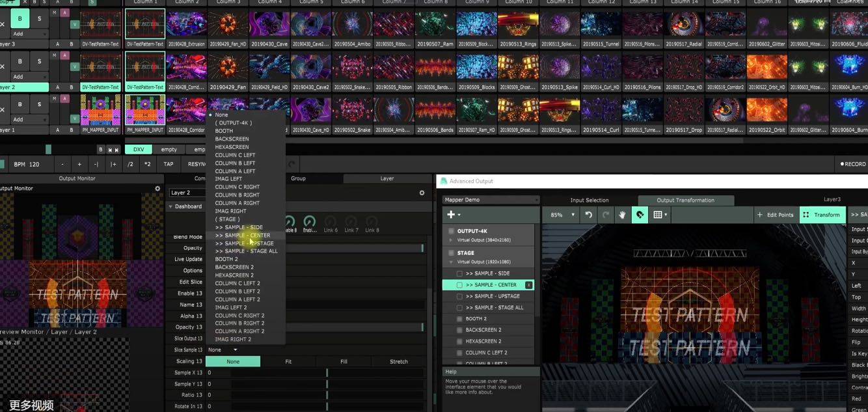Double the BPM with *2
This screenshot has width=868, height=412.
[147, 165]
